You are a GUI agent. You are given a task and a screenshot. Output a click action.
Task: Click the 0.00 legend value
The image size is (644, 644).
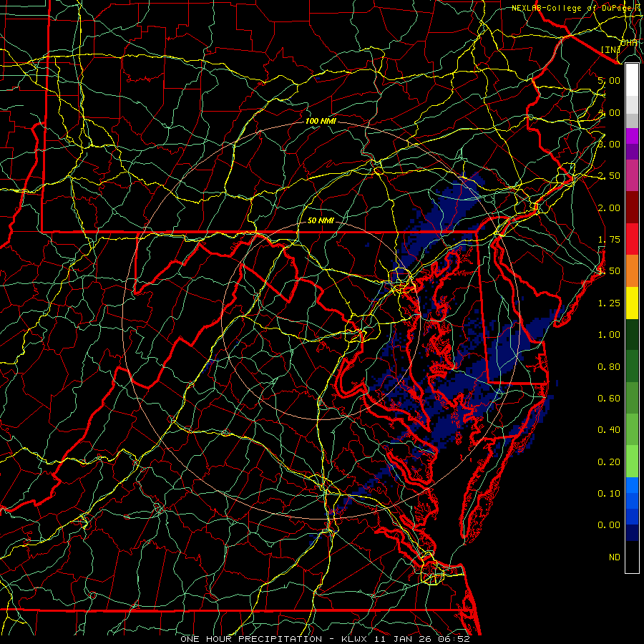click(x=609, y=525)
